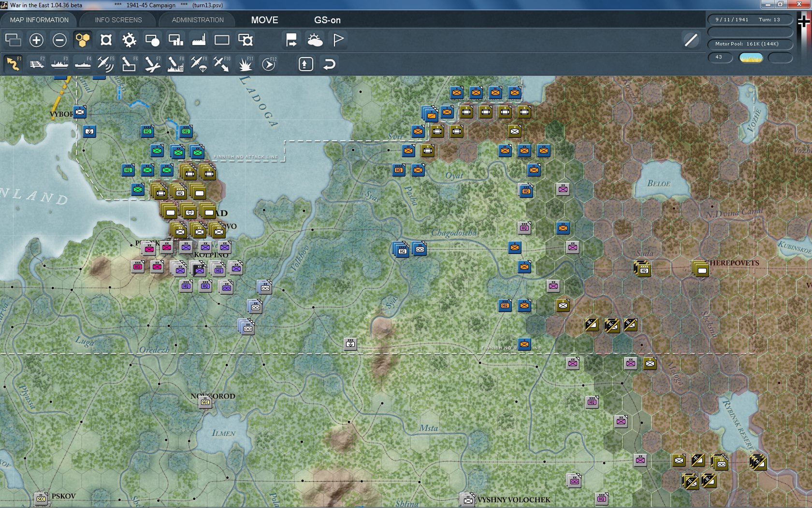This screenshot has height=508, width=812.
Task: Toggle the rectangle-with-circle map overlay icon
Action: pyautogui.click(x=152, y=40)
